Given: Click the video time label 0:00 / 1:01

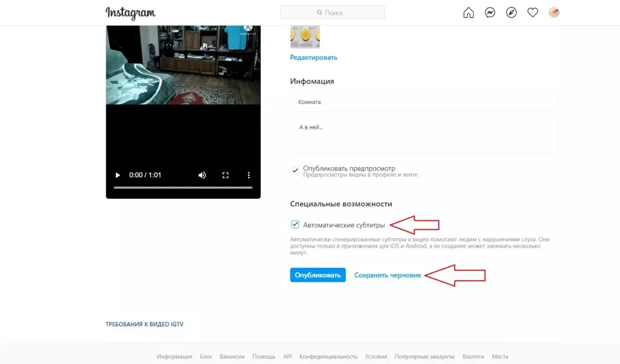Looking at the screenshot, I should [x=145, y=175].
